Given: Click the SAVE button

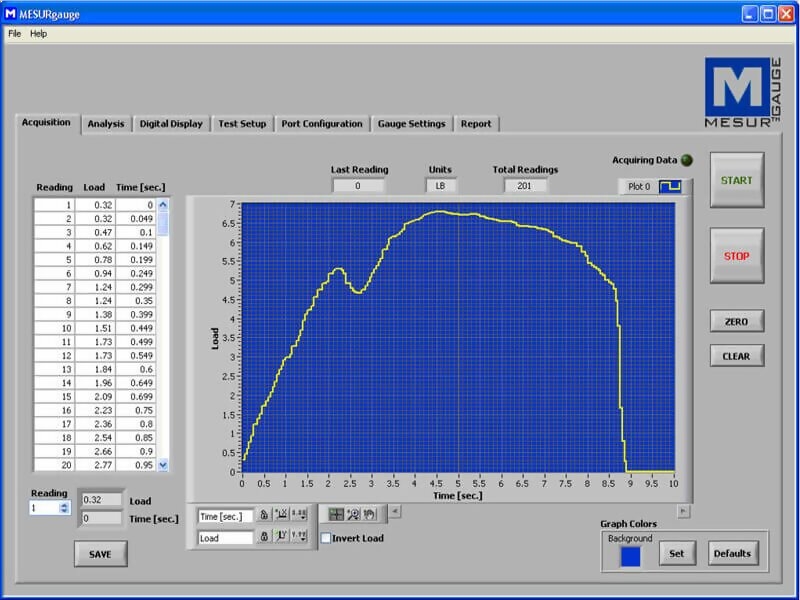Looking at the screenshot, I should (x=100, y=554).
